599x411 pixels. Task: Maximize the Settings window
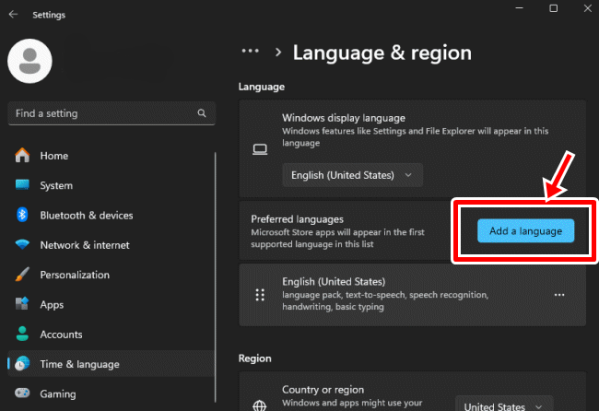pyautogui.click(x=553, y=8)
